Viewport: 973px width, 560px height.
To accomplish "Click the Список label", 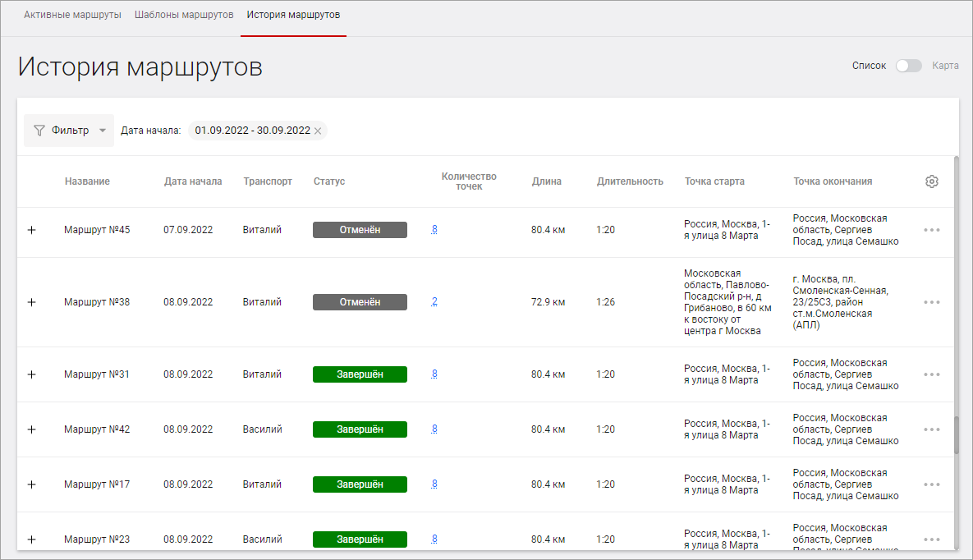I will 869,66.
